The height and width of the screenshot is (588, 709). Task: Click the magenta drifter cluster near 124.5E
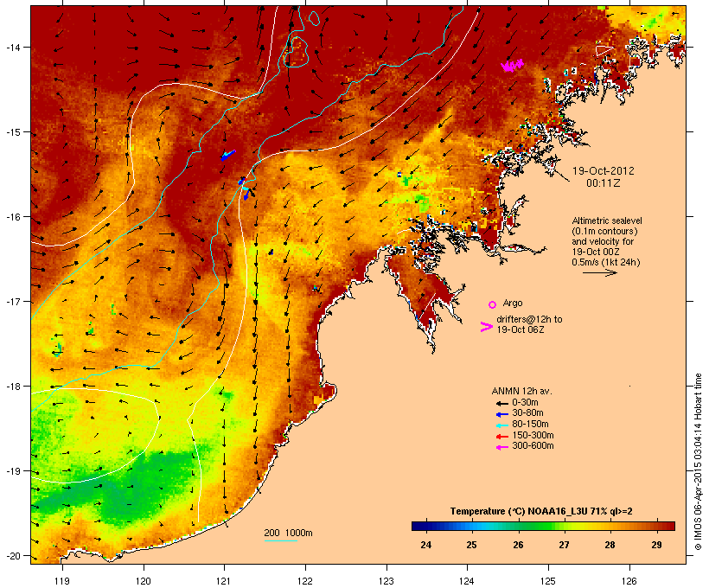513,66
